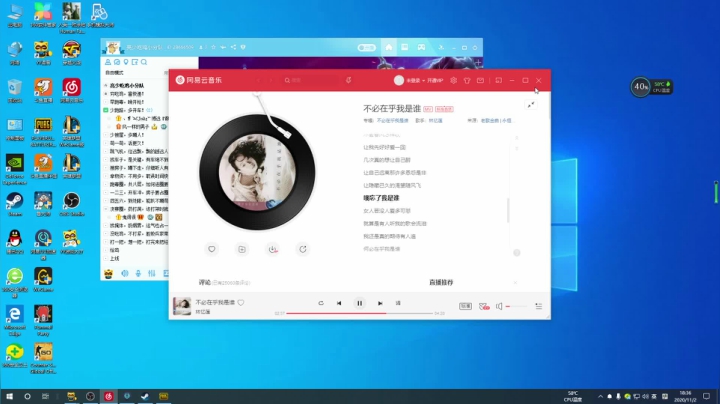The height and width of the screenshot is (404, 720).
Task: Open the YY equalizer icon at bottom
Action: click(152, 274)
